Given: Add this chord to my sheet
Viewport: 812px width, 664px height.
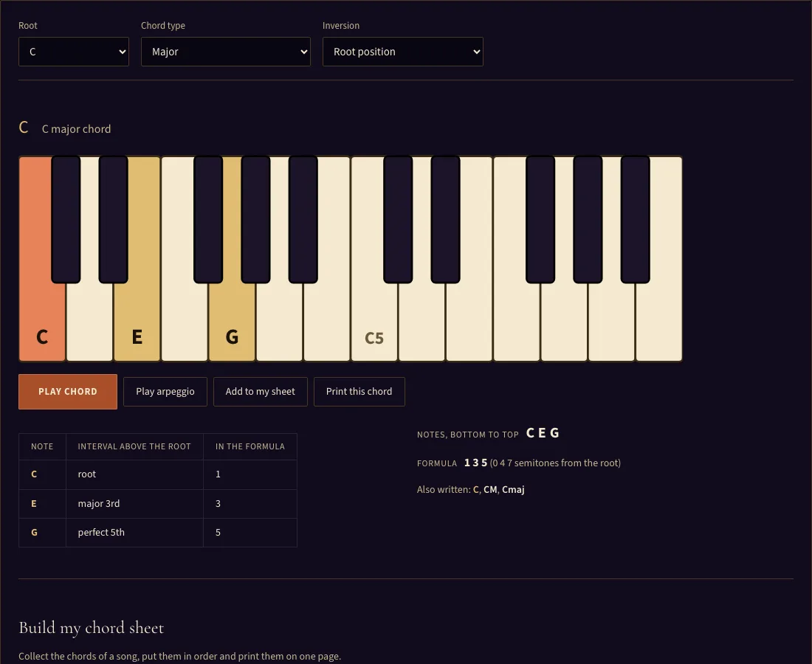Looking at the screenshot, I should point(261,392).
